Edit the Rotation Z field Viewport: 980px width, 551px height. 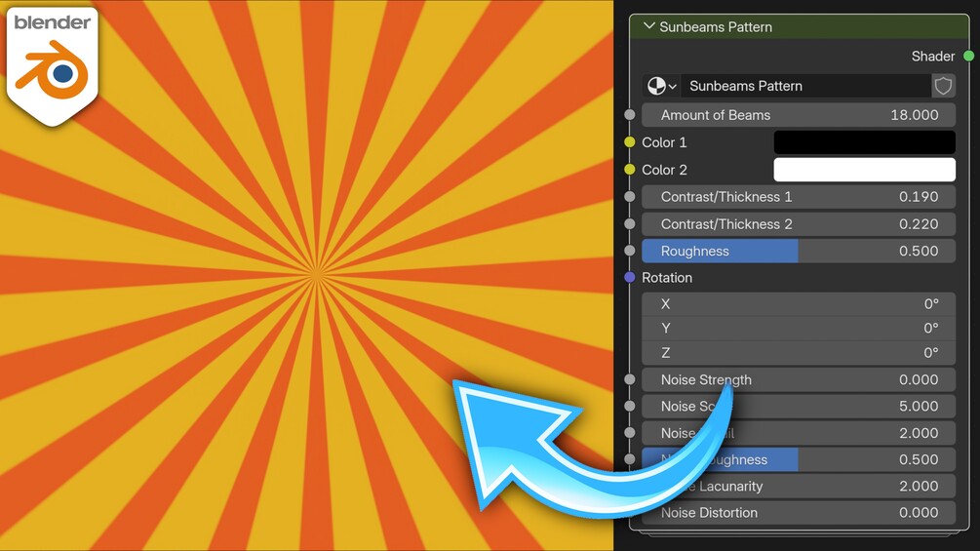point(798,353)
